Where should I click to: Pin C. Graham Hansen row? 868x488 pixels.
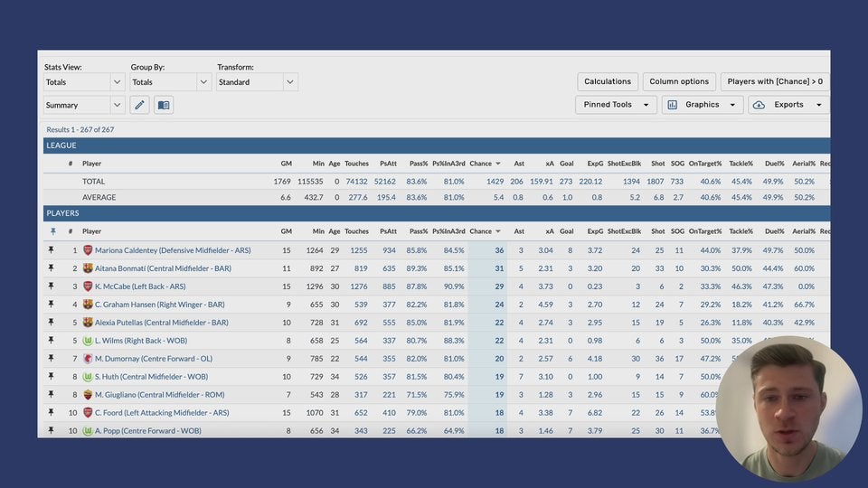[x=52, y=305]
